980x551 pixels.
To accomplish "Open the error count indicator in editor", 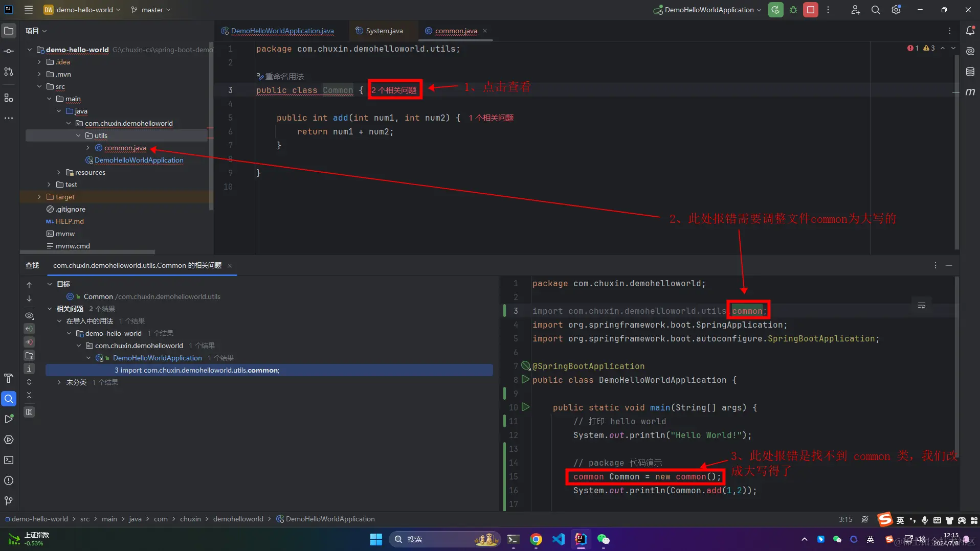I will click(913, 48).
